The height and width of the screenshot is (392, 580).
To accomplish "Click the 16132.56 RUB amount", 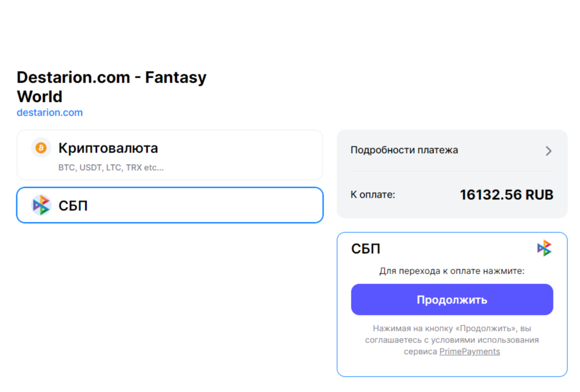I will tap(506, 195).
